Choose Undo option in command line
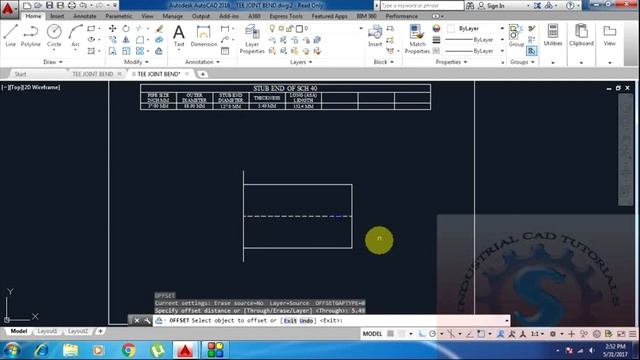The image size is (640, 360). coord(306,321)
